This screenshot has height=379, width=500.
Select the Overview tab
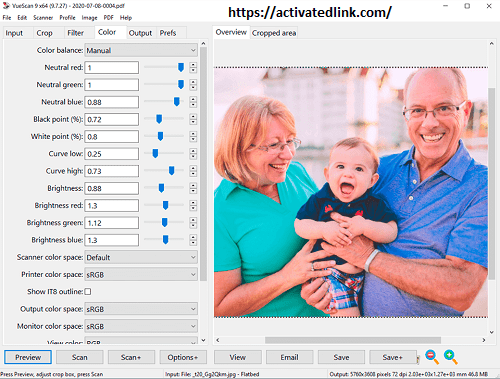pos(231,32)
